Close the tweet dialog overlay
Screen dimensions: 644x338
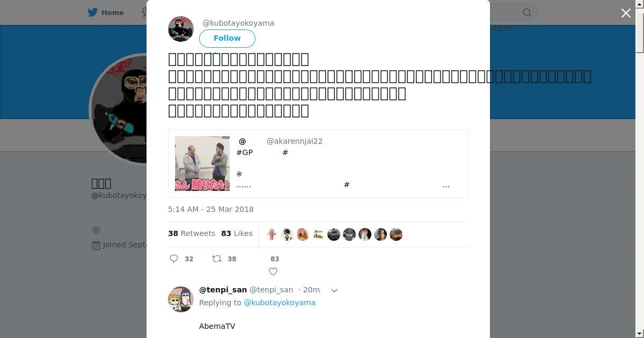coord(626,13)
